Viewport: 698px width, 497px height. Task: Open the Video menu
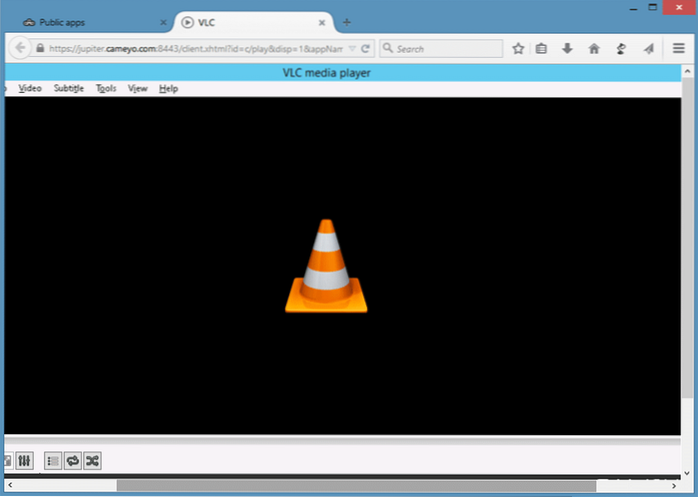coord(30,88)
